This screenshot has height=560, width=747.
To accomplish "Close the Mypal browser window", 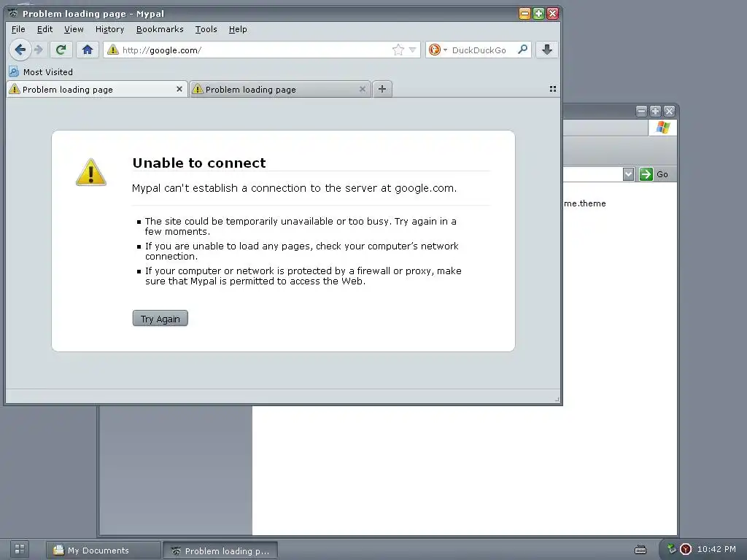I will pos(552,13).
